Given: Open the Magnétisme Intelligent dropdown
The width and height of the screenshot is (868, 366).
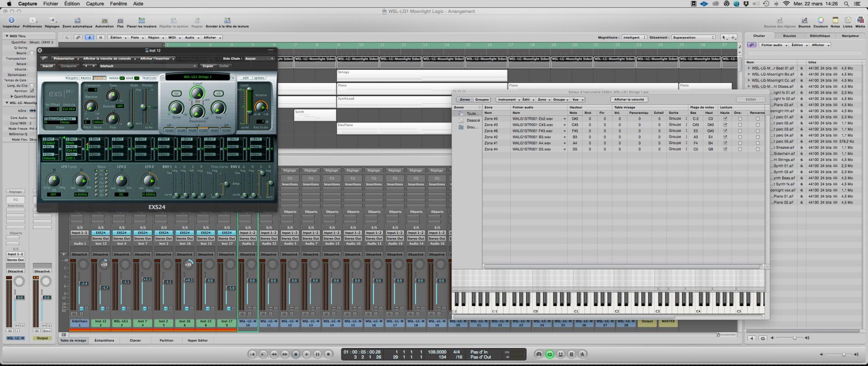Looking at the screenshot, I should [634, 38].
